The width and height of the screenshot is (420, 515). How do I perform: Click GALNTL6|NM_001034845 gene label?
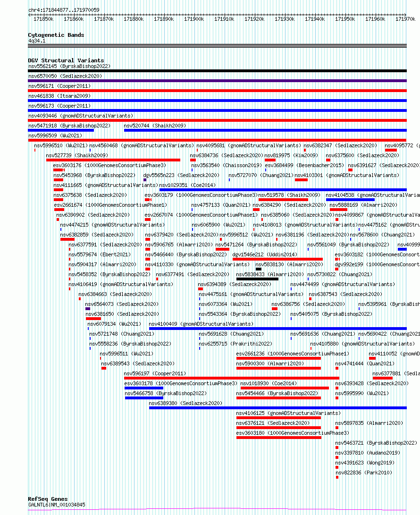pos(57,505)
